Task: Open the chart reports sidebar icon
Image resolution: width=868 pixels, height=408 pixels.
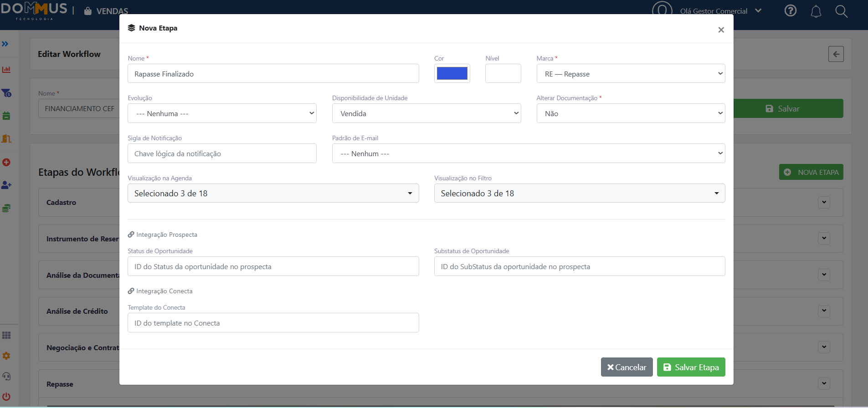Action: click(x=6, y=70)
